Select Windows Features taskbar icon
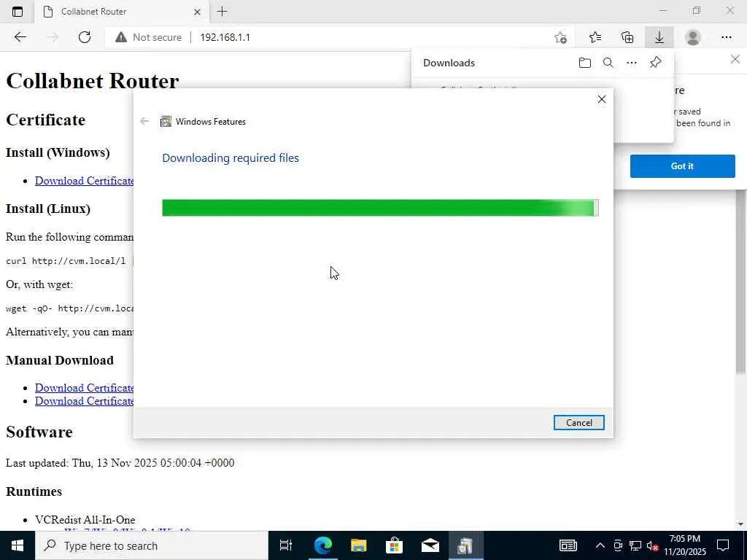 click(x=465, y=545)
